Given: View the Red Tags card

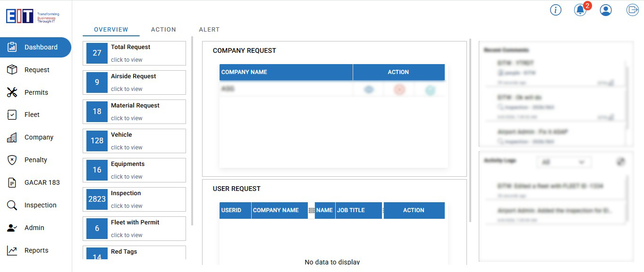Looking at the screenshot, I should point(134,253).
